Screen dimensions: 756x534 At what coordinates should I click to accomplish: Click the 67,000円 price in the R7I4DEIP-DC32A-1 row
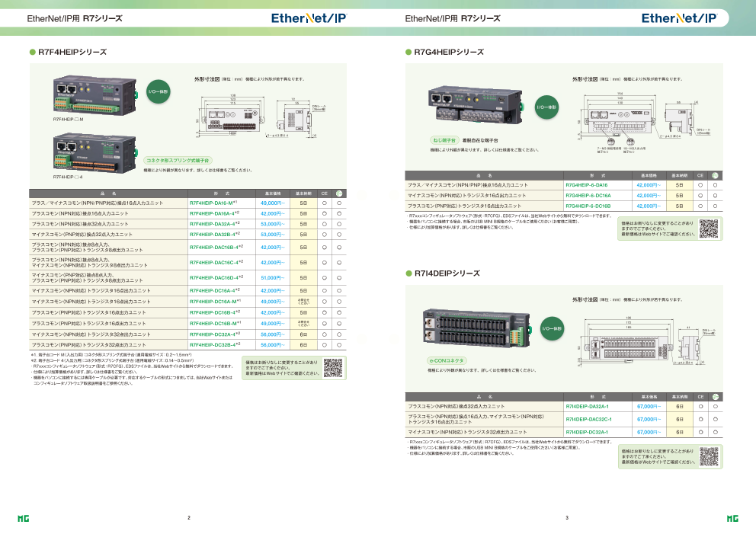[649, 432]
